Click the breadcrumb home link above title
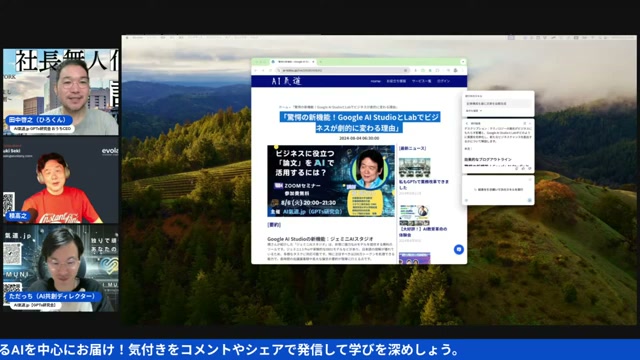Image resolution: width=640 pixels, height=360 pixels. (284, 107)
